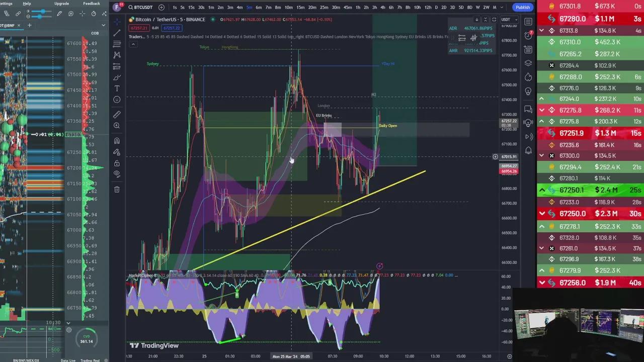
Task: Open the Help menu in the heatmap app
Action: point(27,4)
